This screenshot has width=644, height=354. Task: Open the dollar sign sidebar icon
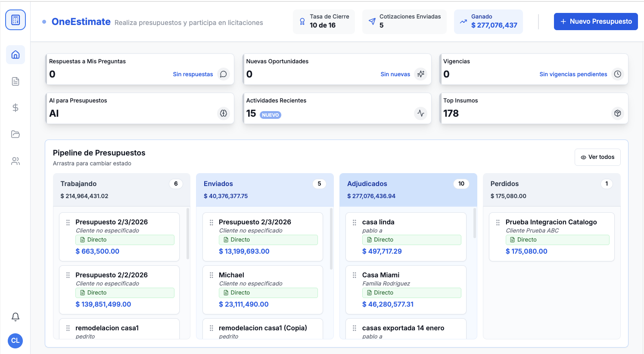point(15,108)
